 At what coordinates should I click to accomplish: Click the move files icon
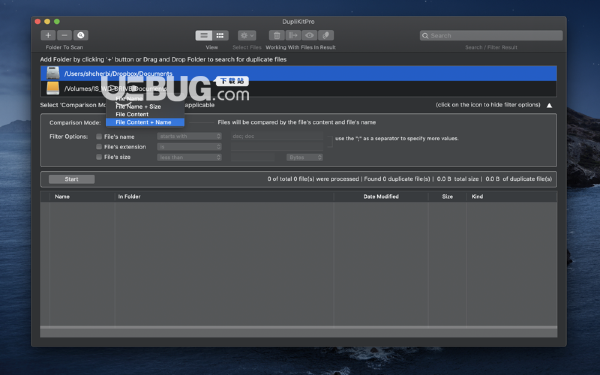[x=293, y=36]
